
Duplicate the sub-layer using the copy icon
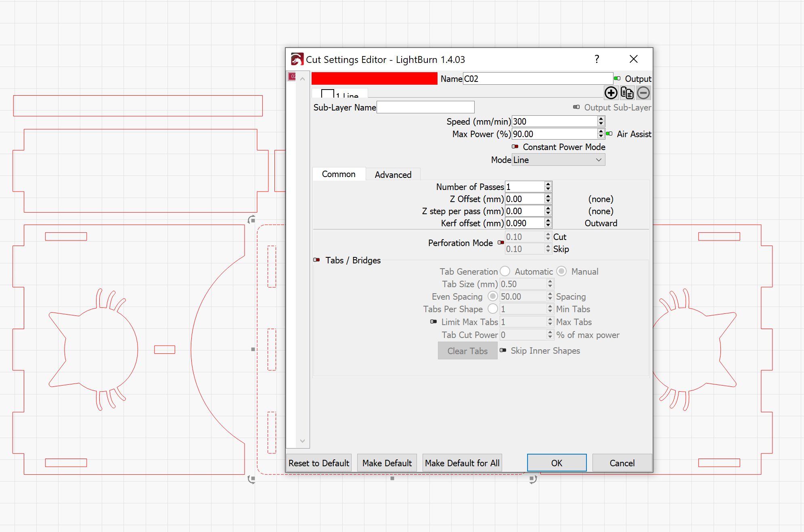point(627,92)
